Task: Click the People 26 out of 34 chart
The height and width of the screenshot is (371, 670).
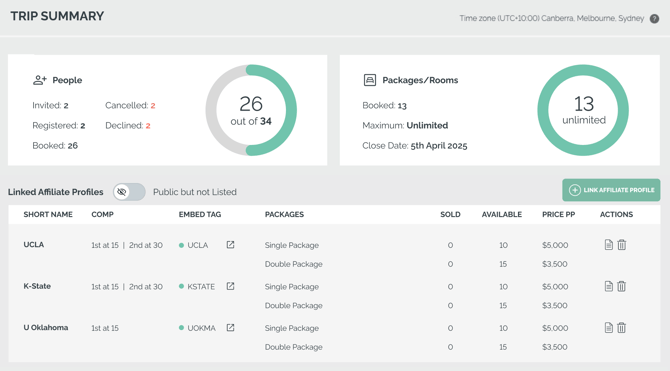Action: pyautogui.click(x=251, y=110)
